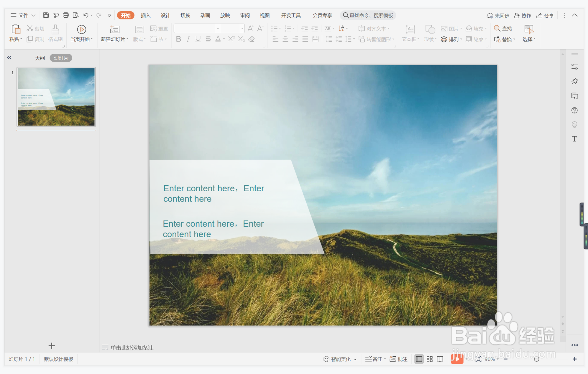Toggle Italic formatting
Screen dimensions: 588x374
188,39
